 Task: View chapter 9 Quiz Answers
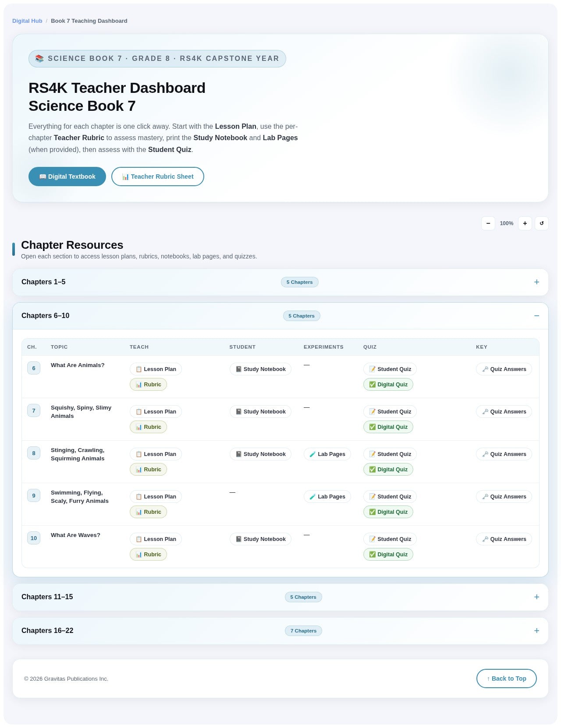(504, 497)
